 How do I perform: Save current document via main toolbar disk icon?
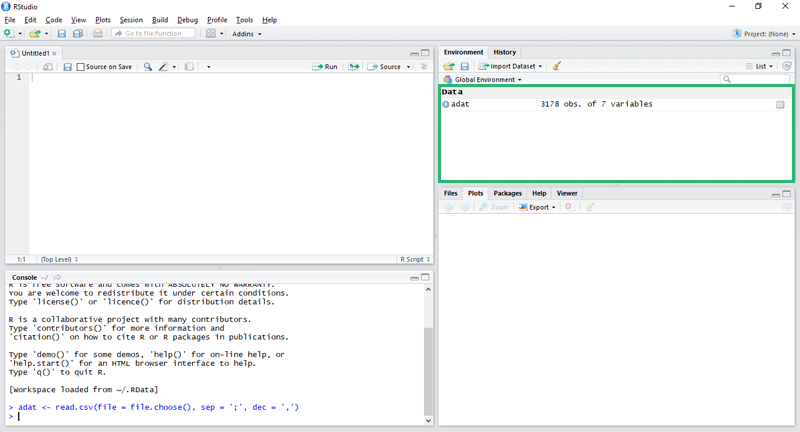pos(62,34)
